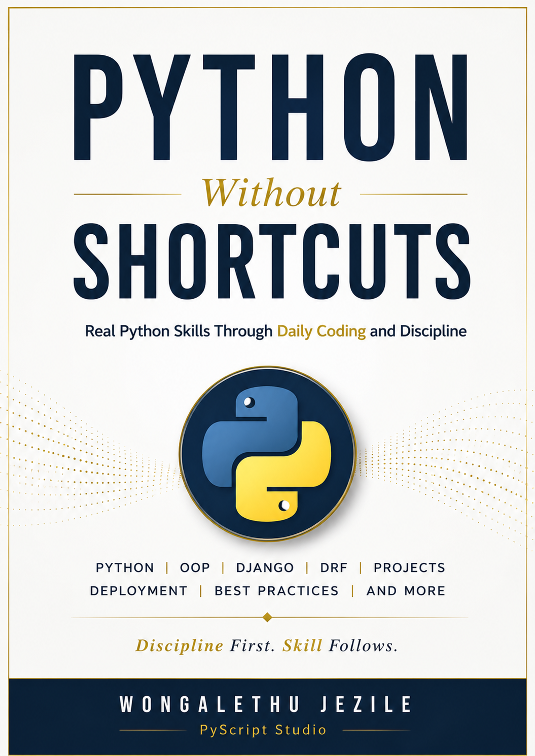Click the 'PROJECTS' topic label

pyautogui.click(x=409, y=567)
